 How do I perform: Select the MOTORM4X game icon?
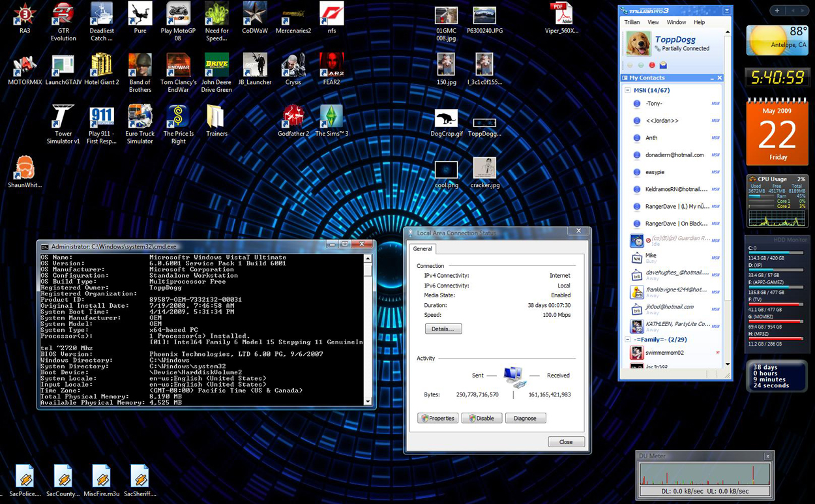(x=25, y=70)
